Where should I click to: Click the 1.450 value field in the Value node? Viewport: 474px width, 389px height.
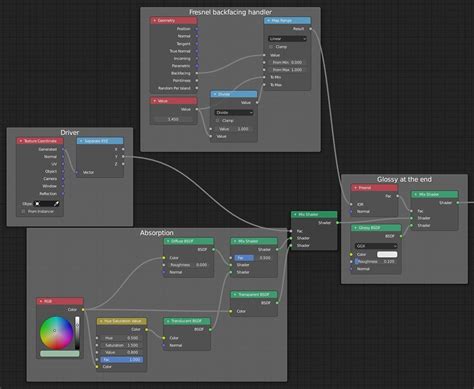point(173,119)
